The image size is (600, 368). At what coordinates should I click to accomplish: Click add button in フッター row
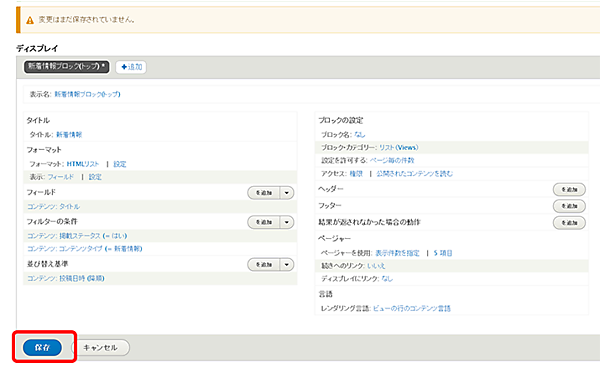tap(569, 206)
